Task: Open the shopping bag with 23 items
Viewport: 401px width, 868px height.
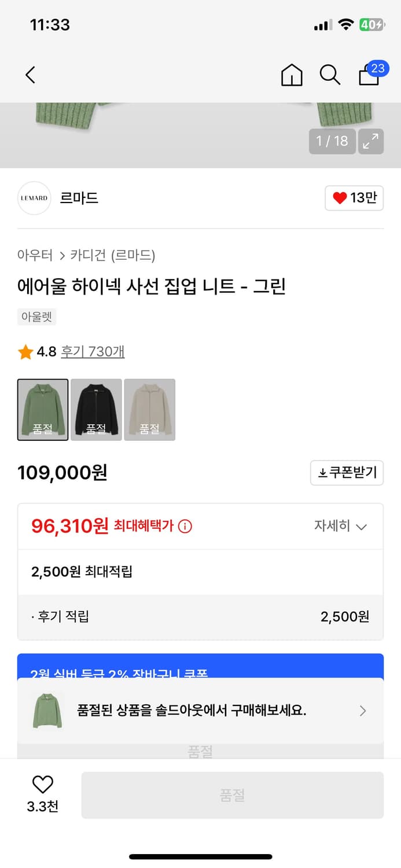Action: (x=369, y=75)
